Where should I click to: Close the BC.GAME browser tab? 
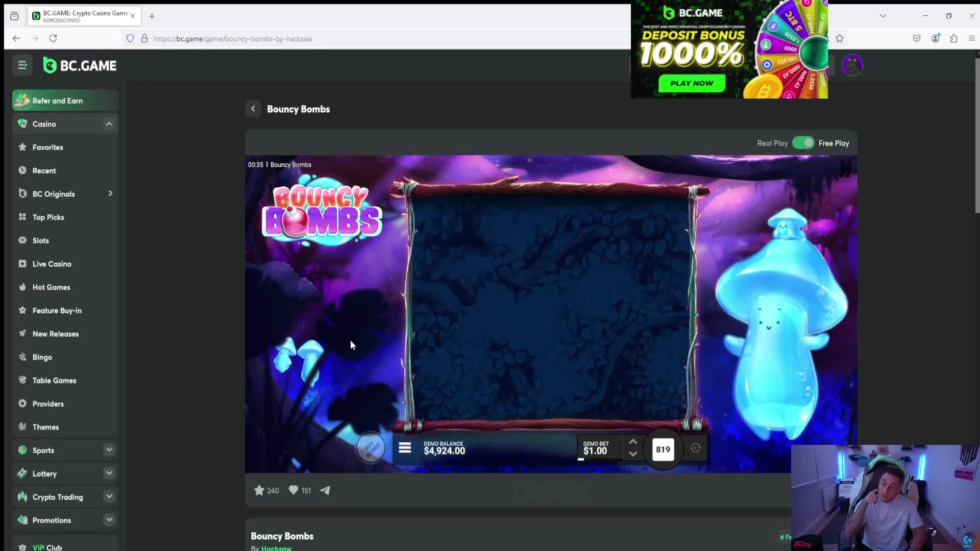133,16
